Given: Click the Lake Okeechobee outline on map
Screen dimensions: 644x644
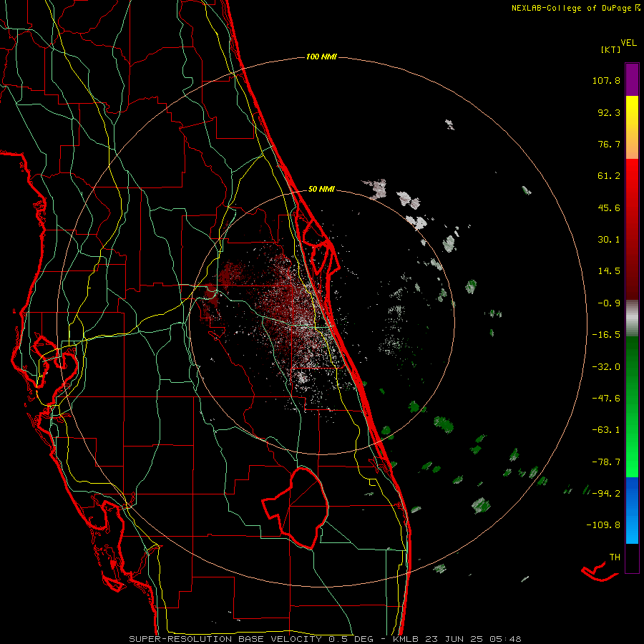Looking at the screenshot, I should pyautogui.click(x=296, y=508).
